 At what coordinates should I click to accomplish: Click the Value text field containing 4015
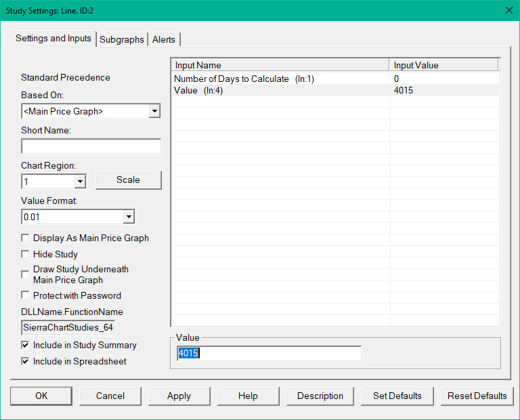pos(269,354)
